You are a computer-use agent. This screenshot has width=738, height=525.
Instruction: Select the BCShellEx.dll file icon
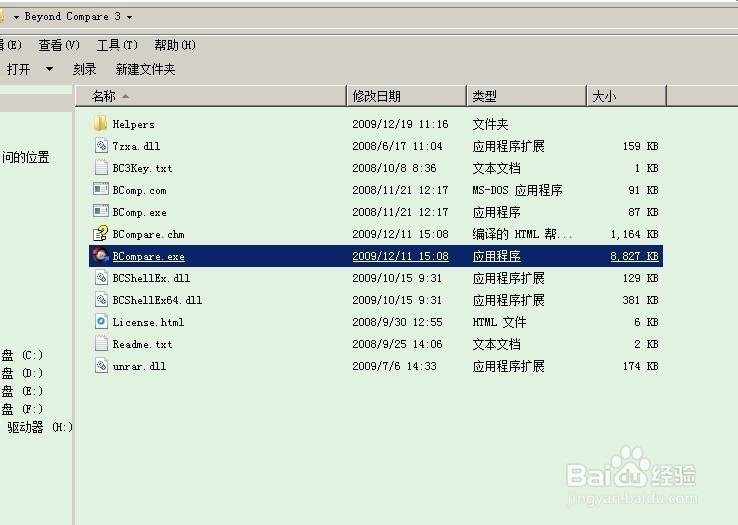(x=101, y=278)
